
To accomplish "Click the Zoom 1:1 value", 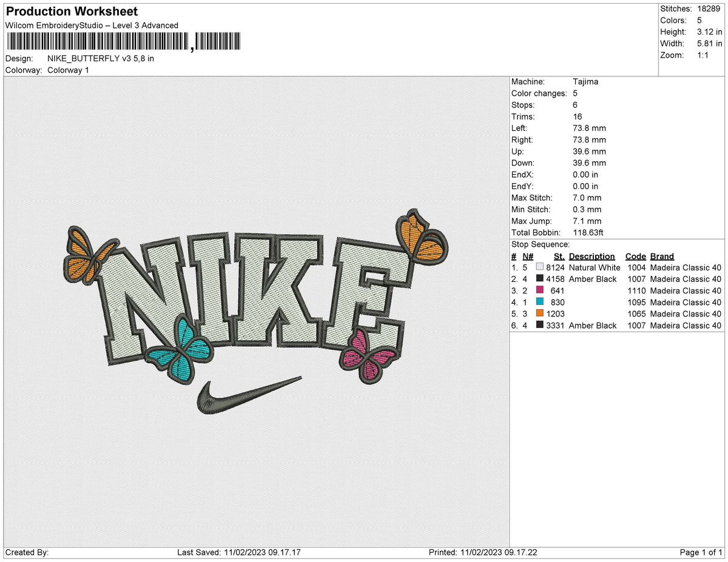I will pos(703,55).
